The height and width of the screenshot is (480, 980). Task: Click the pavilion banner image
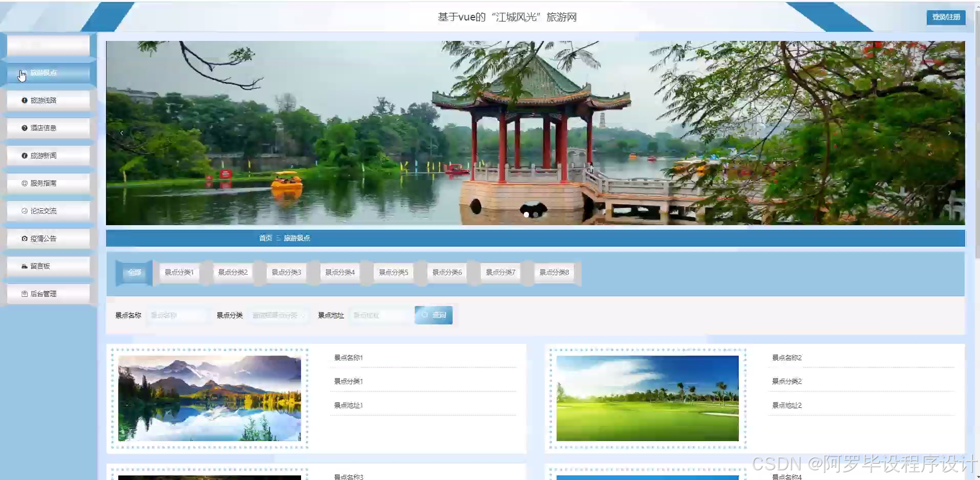point(535,133)
